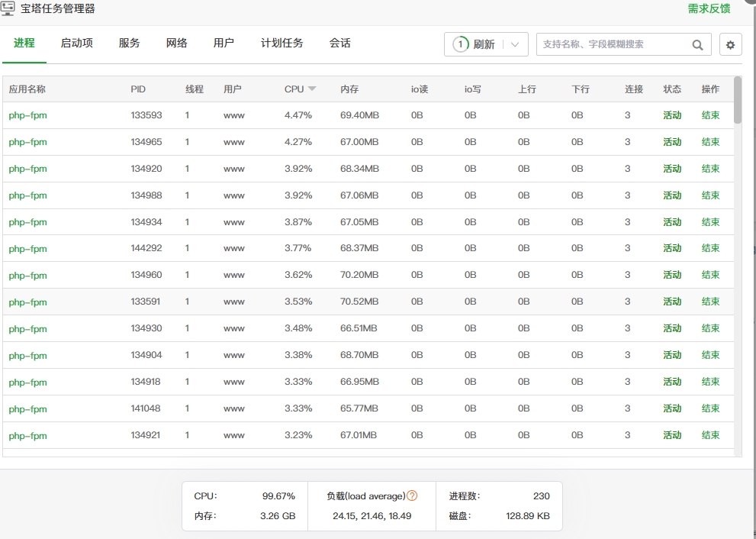Open php-fpm process with PID 133593

pyautogui.click(x=28, y=115)
